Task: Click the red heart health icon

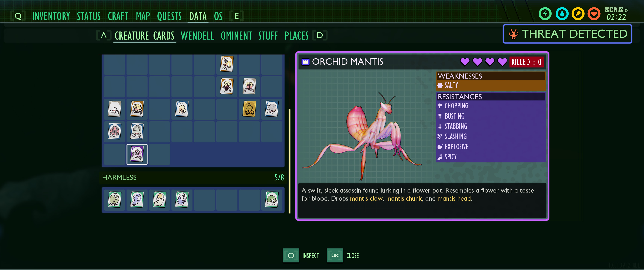Action: point(594,14)
